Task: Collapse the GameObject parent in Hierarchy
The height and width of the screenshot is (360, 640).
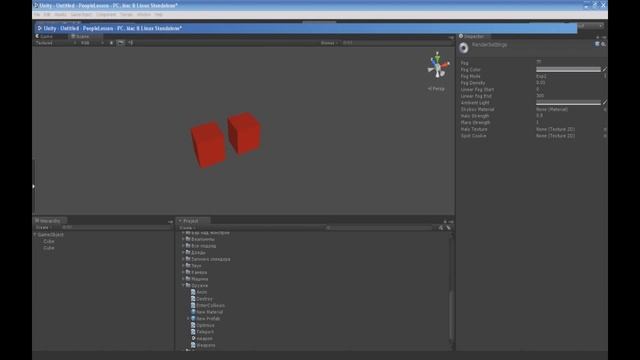Action: (35, 235)
